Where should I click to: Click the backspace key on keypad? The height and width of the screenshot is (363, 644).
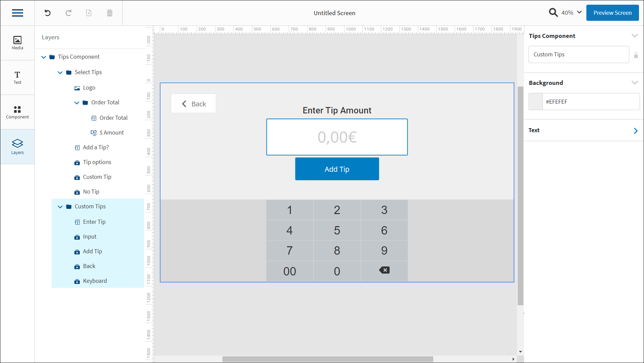point(384,270)
